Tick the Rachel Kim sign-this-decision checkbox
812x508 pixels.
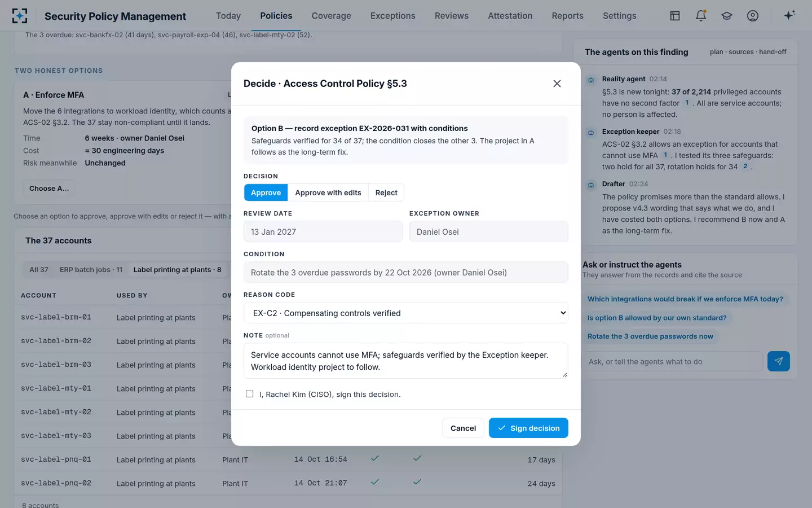tap(249, 394)
